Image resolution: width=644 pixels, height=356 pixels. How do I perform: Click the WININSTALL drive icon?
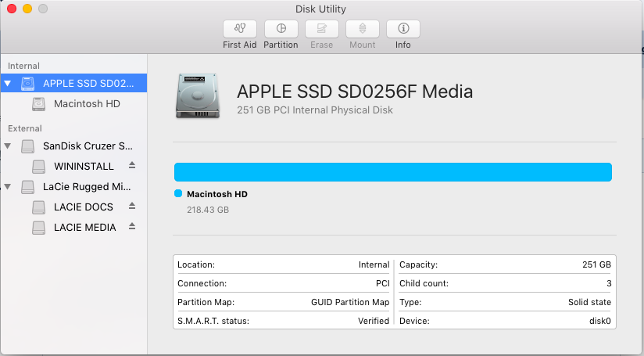38,167
